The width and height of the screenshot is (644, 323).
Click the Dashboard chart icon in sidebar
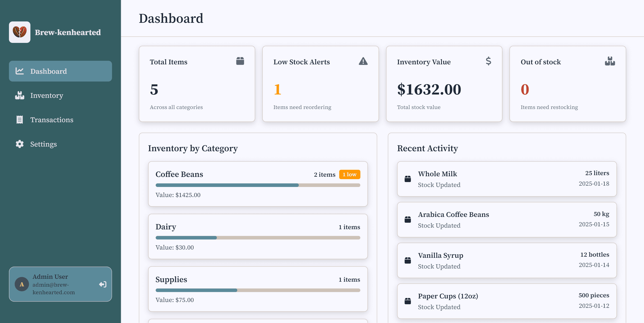click(19, 71)
